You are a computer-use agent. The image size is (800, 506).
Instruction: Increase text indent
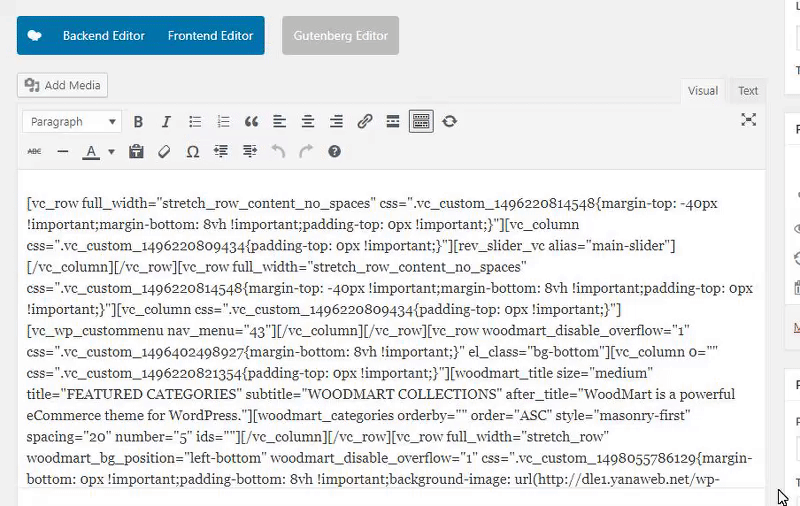249,151
